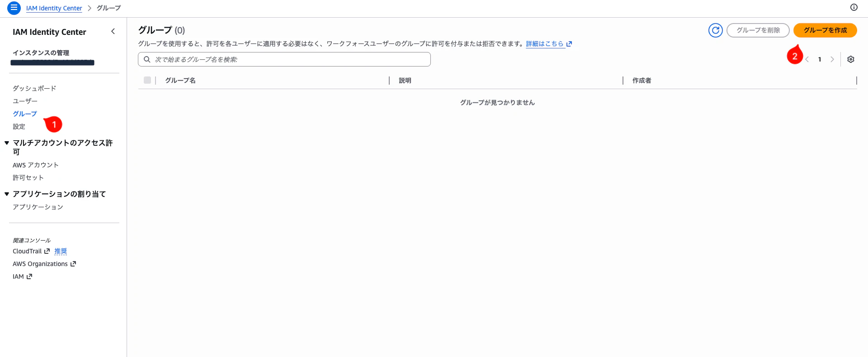Click the 説明 column header
Viewport: 868px width, 357px height.
(405, 80)
